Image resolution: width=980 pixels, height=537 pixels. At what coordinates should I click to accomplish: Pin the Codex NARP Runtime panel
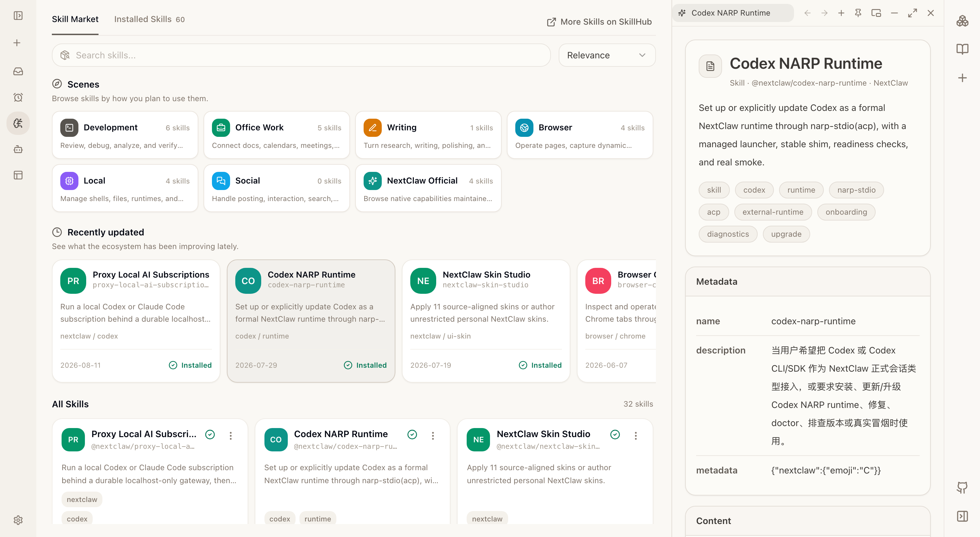click(x=858, y=13)
